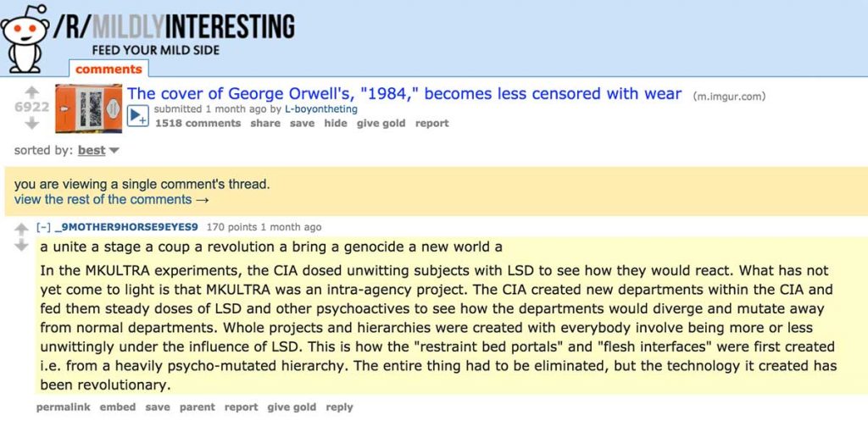
Task: Open the 1518 comments link
Action: (x=198, y=124)
